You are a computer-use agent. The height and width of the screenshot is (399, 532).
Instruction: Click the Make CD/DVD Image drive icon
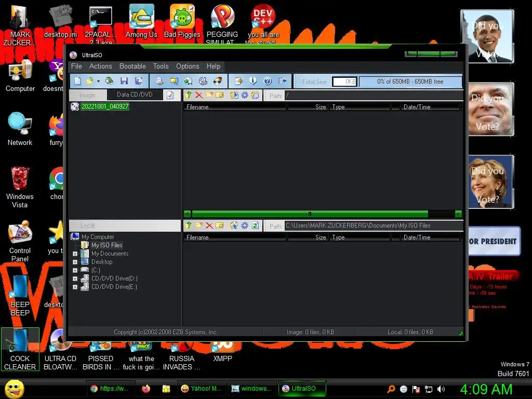159,81
